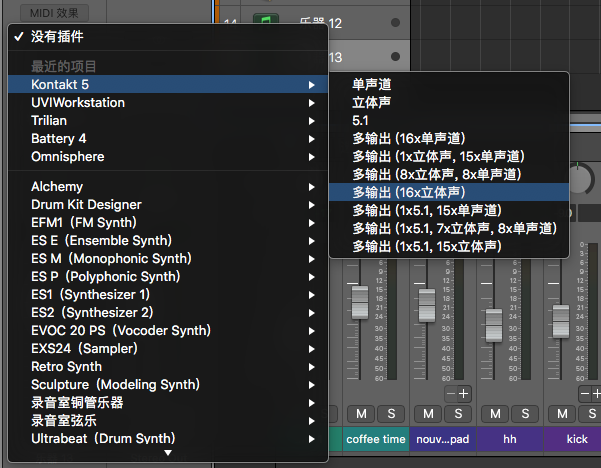Screen dimensions: 601x468
Task: Mute the coffee time channel
Action: 361,414
